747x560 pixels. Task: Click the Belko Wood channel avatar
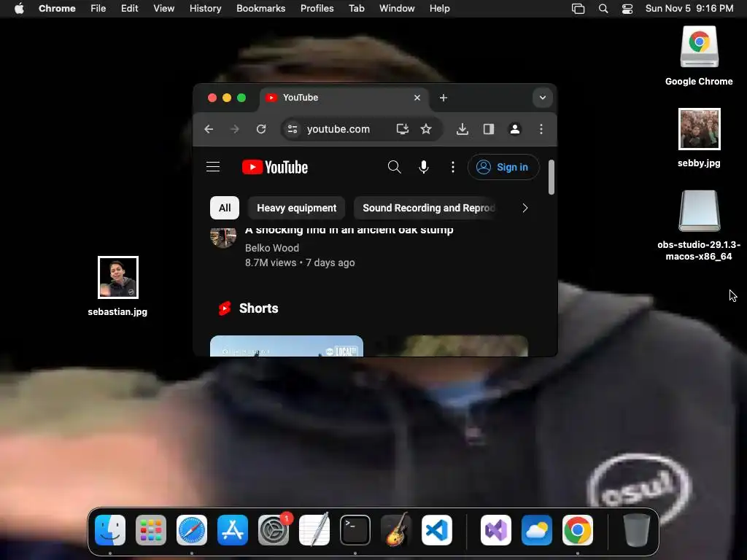pos(223,238)
